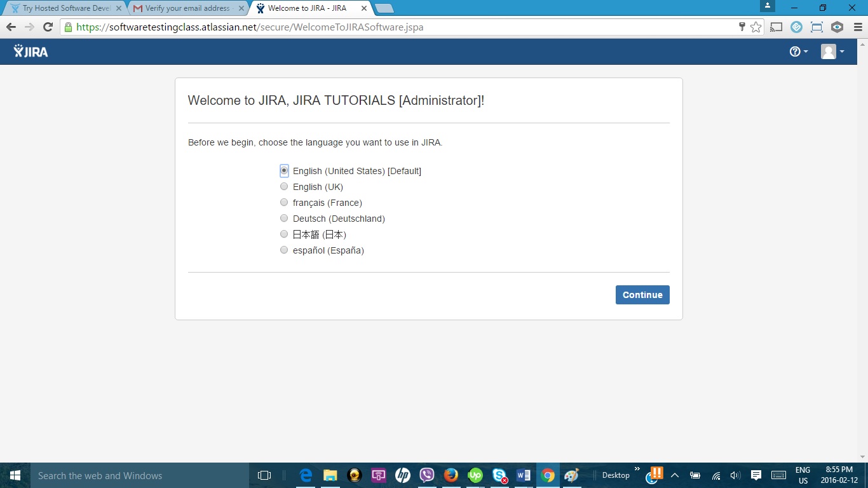Viewport: 868px width, 488px height.
Task: Launch Firefox from the taskbar
Action: (x=451, y=475)
